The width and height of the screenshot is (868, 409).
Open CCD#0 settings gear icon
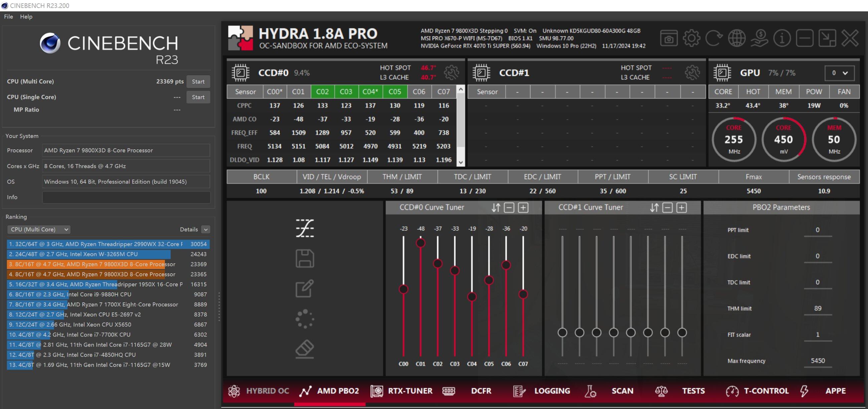[451, 73]
